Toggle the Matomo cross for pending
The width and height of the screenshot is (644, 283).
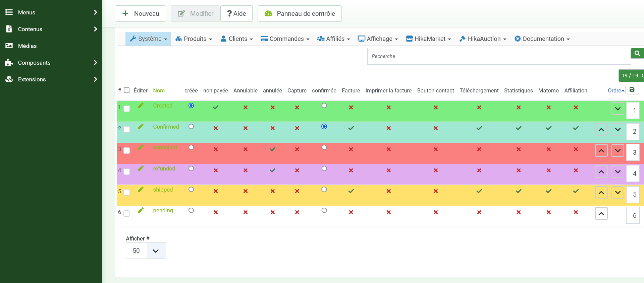(549, 212)
